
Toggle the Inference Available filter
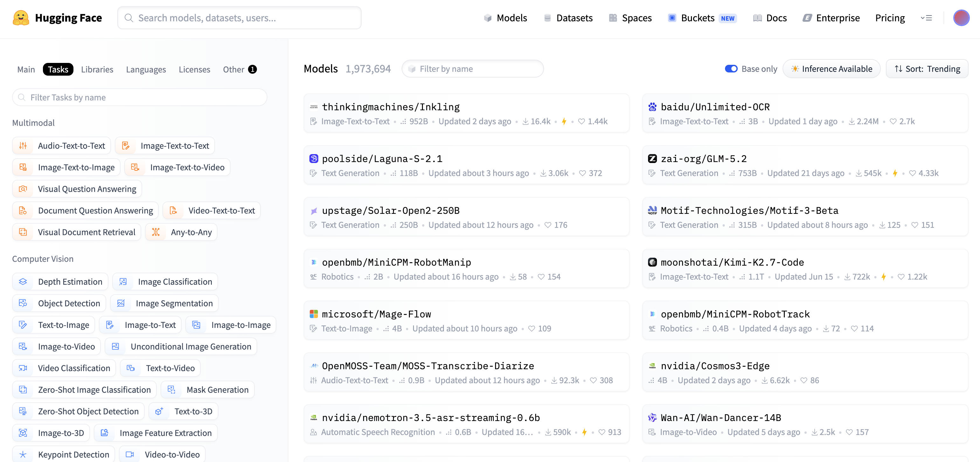tap(831, 69)
